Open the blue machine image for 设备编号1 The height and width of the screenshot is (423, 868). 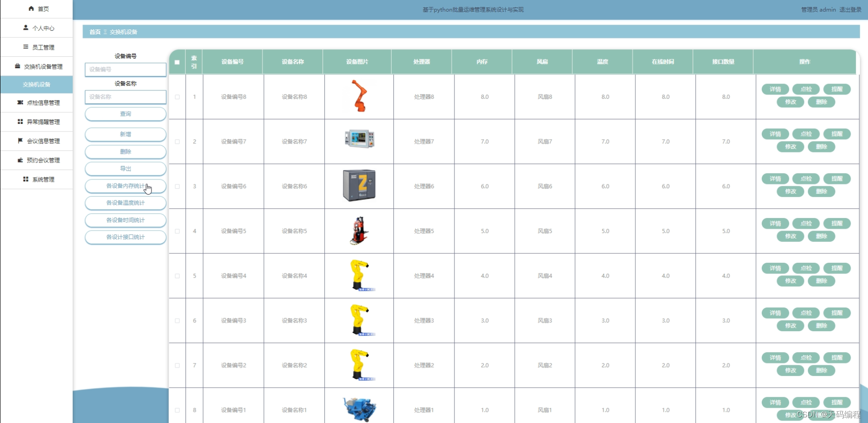coord(359,409)
